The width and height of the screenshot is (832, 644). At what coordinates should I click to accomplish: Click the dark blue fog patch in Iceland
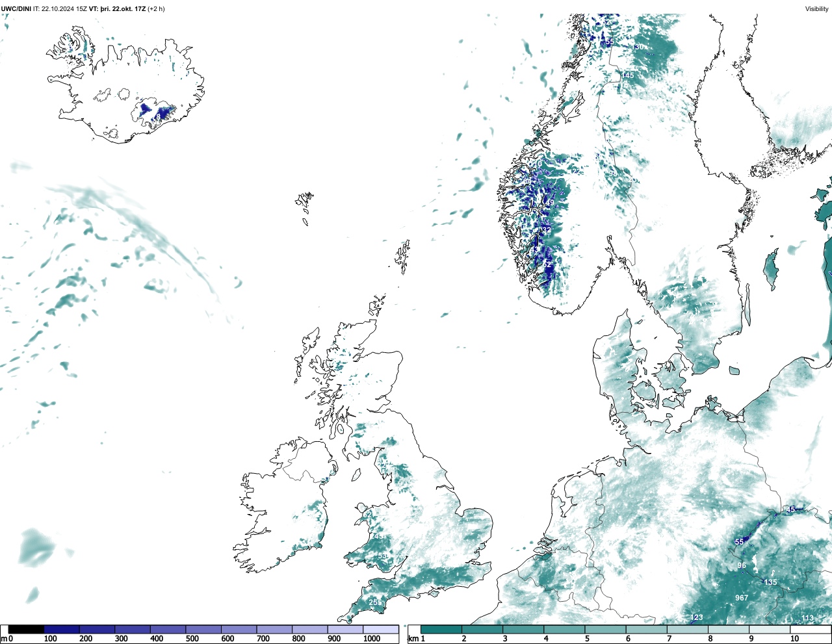pos(163,113)
